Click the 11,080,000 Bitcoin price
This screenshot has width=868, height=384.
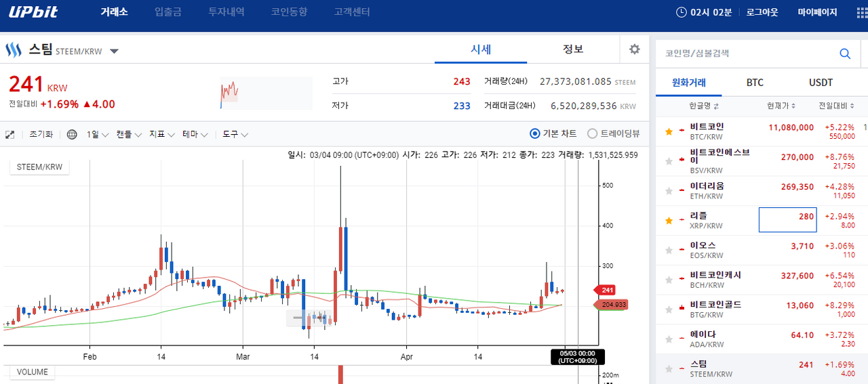(x=791, y=127)
